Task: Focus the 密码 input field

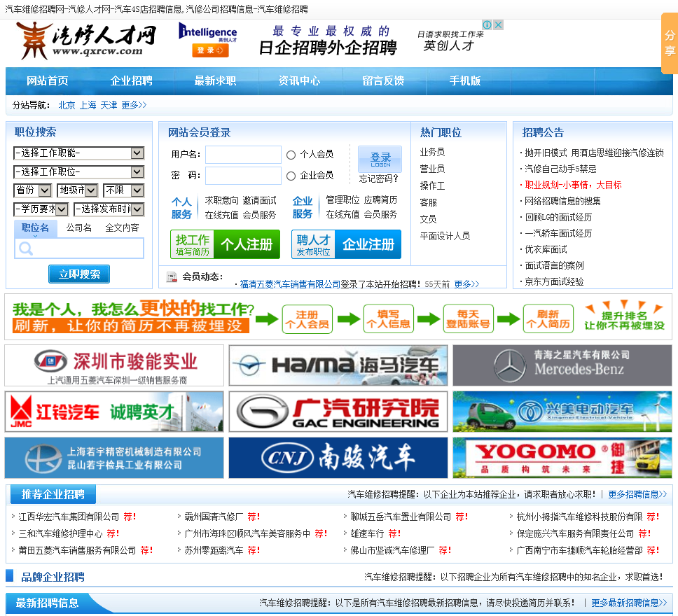Action: click(x=244, y=176)
